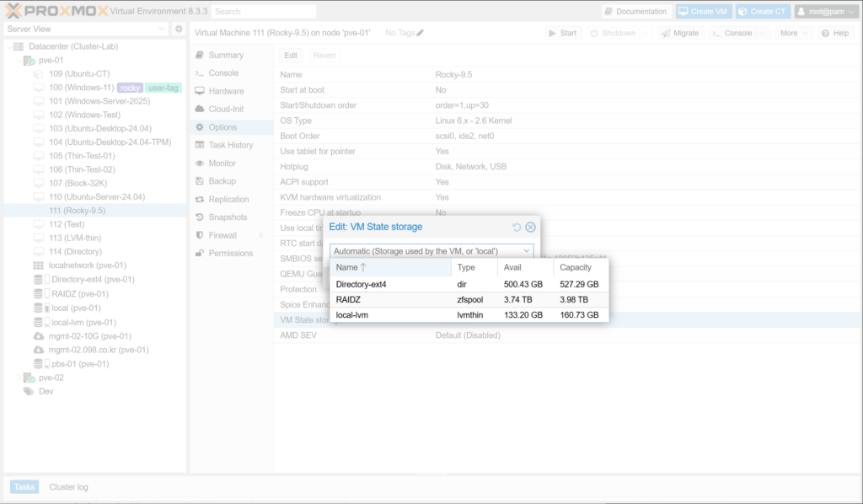Viewport: 863px width, 504px height.
Task: Click the top Search input field
Action: [x=263, y=12]
